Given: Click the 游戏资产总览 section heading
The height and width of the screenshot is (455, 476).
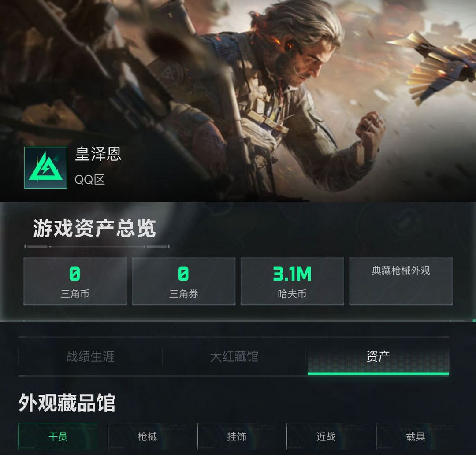Looking at the screenshot, I should 94,228.
